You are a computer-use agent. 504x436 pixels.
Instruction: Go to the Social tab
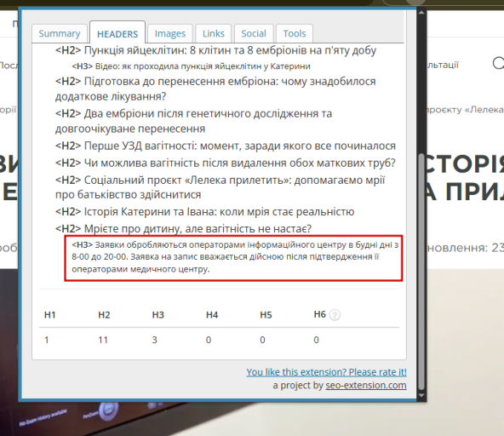254,33
